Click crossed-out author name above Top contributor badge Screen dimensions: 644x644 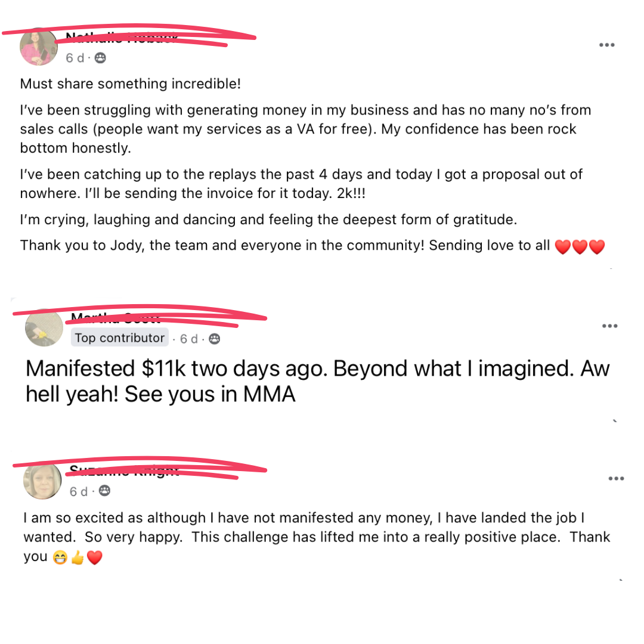point(116,317)
